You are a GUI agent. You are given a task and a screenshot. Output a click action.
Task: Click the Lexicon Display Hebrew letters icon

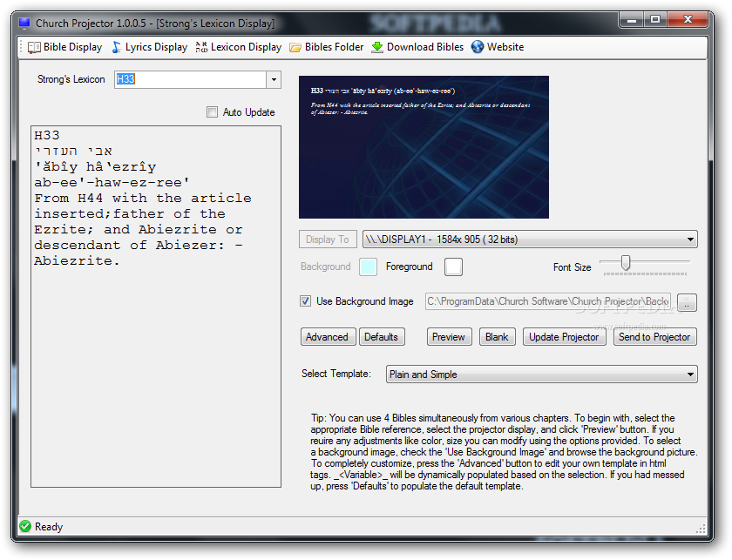coord(201,47)
